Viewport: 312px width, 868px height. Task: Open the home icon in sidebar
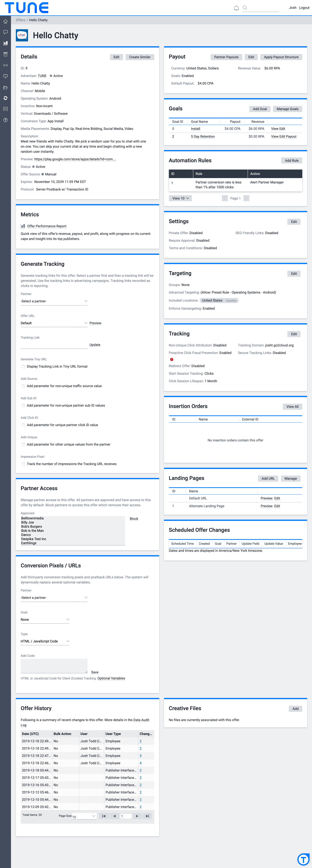coord(5,21)
